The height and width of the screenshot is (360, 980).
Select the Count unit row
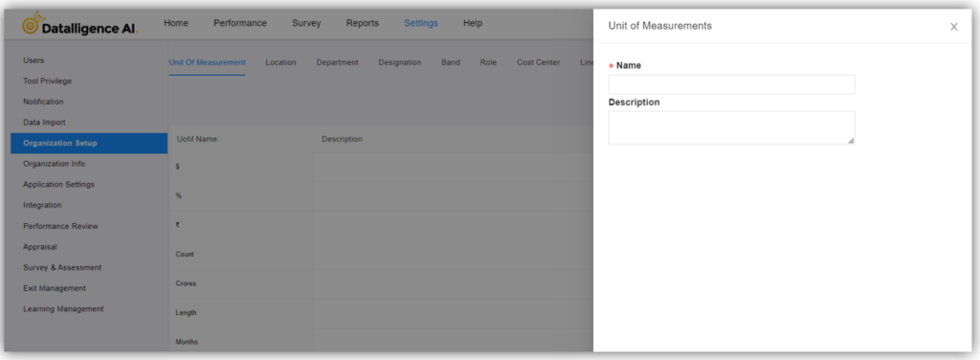(x=381, y=255)
